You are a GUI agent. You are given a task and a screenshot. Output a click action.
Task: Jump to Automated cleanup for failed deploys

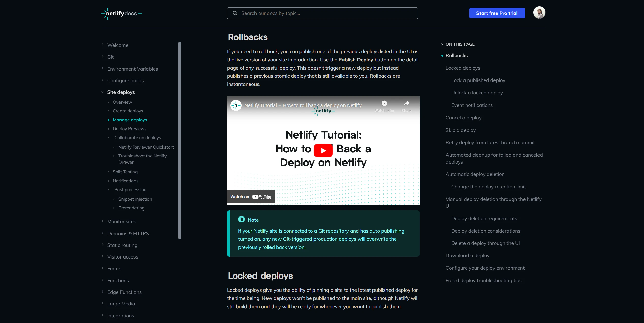(x=494, y=158)
